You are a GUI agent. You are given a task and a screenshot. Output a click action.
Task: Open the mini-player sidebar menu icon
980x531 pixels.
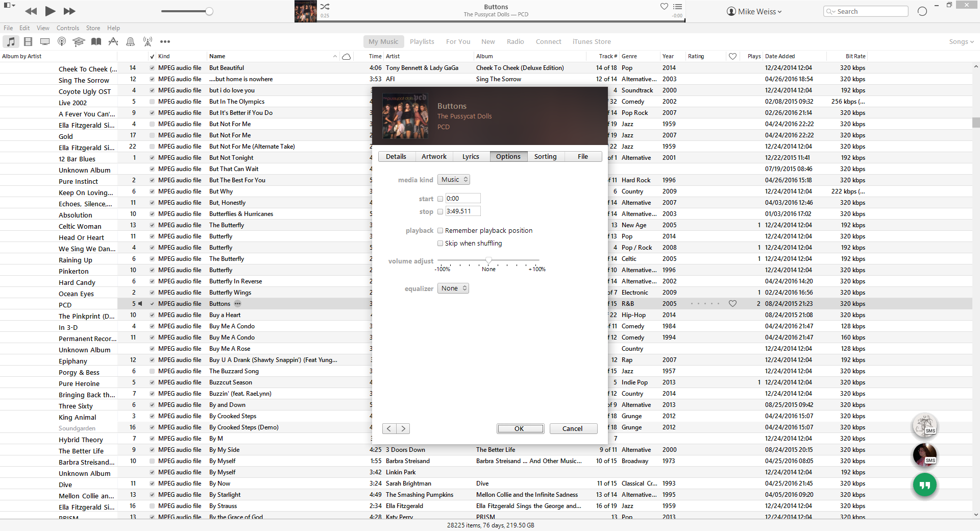[10, 5]
